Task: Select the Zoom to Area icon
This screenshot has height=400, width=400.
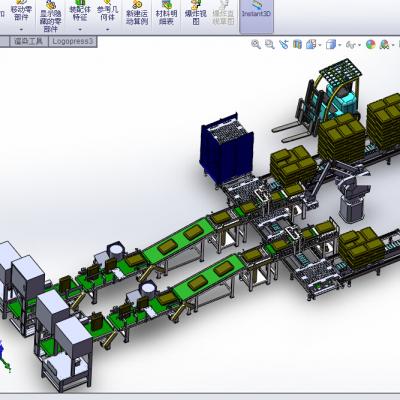Action: 270,44
